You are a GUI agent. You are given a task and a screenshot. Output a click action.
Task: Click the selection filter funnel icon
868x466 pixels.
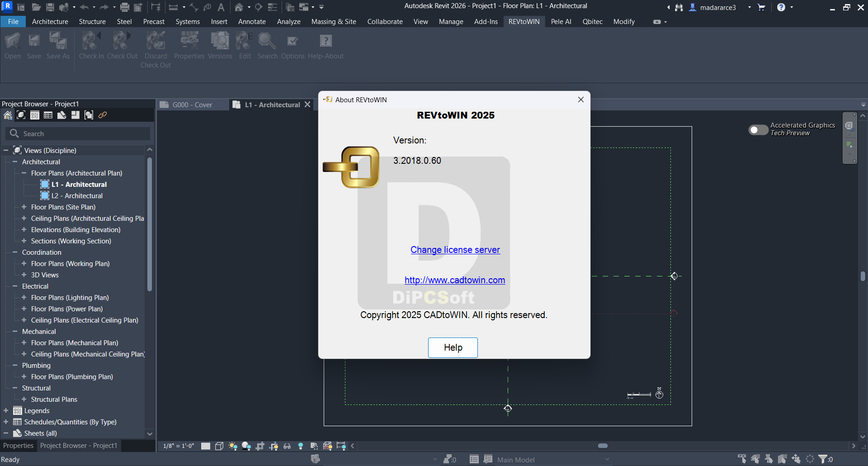pos(823,459)
